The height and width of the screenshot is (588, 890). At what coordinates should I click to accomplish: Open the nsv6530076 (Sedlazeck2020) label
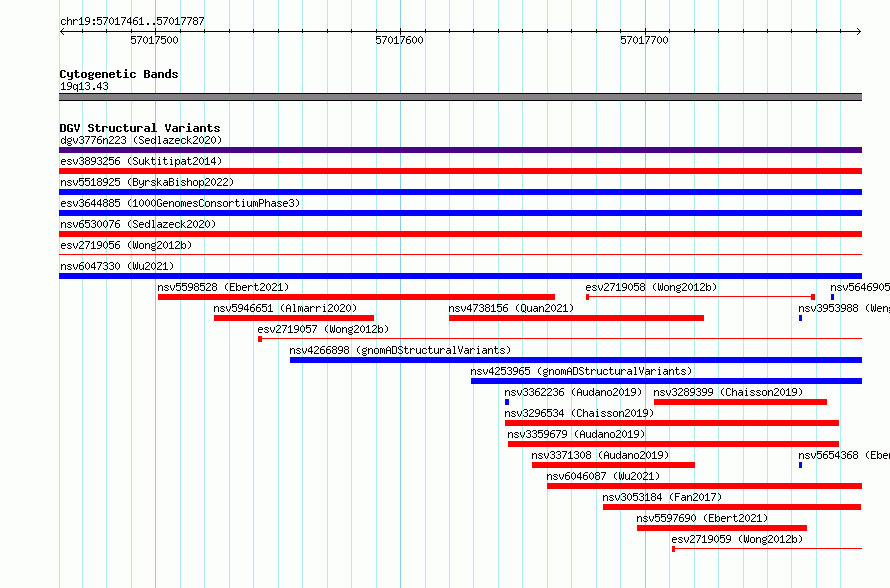(x=138, y=224)
